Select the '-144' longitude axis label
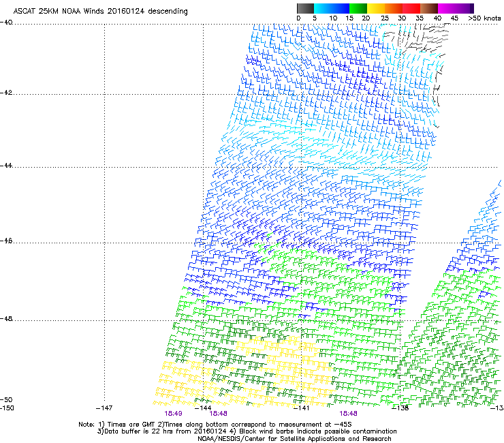 203,408
